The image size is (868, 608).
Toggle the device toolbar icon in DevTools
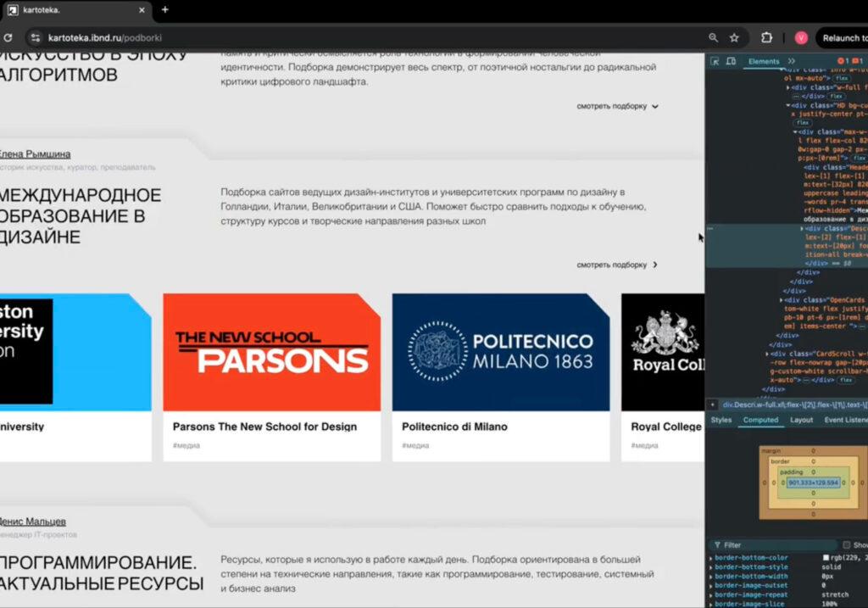click(731, 61)
